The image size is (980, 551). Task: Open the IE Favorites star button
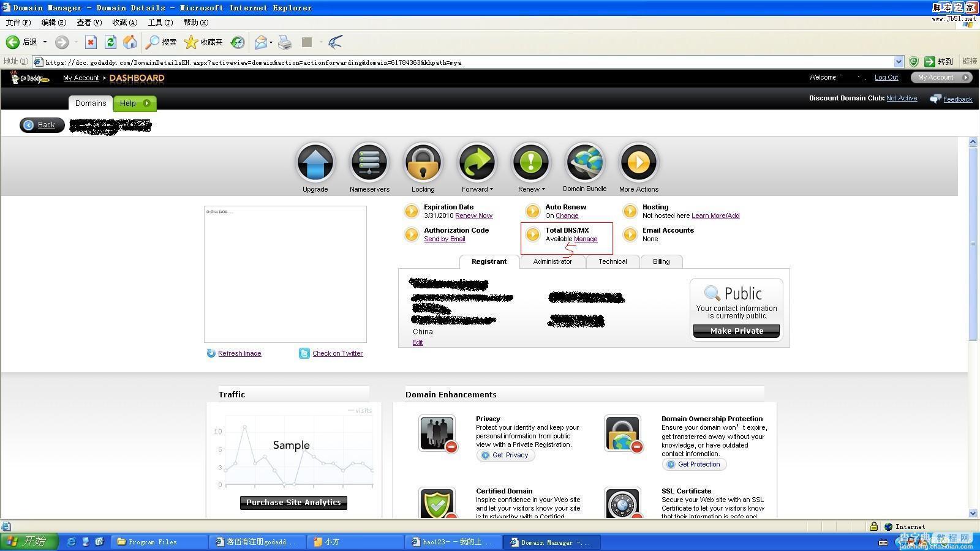[203, 42]
